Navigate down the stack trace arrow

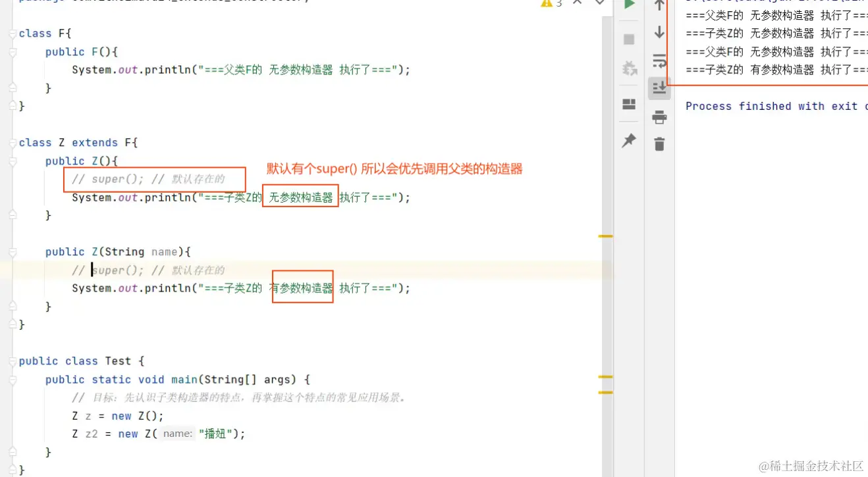pos(659,32)
